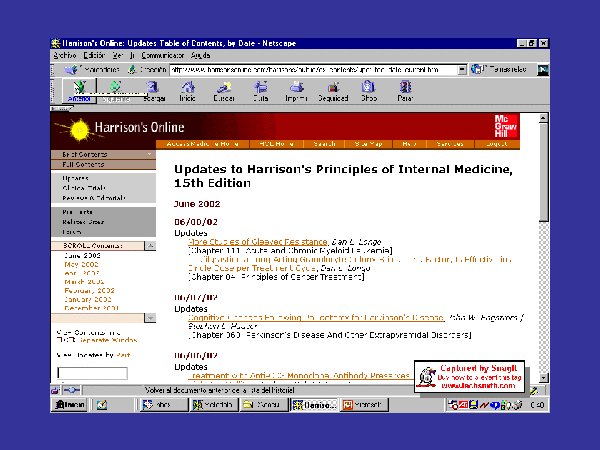600x450 pixels.
Task: Switch to the folder taskbar button
Action: point(264,404)
